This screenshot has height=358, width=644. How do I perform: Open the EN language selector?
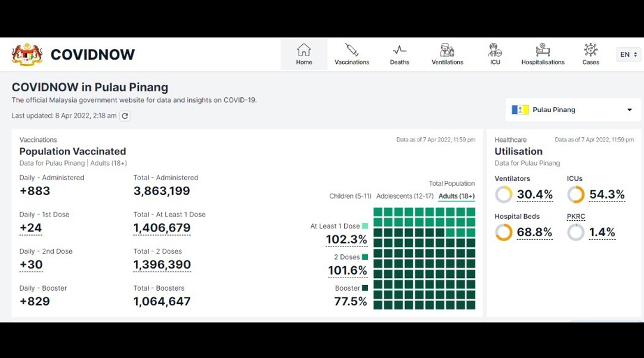[x=628, y=54]
